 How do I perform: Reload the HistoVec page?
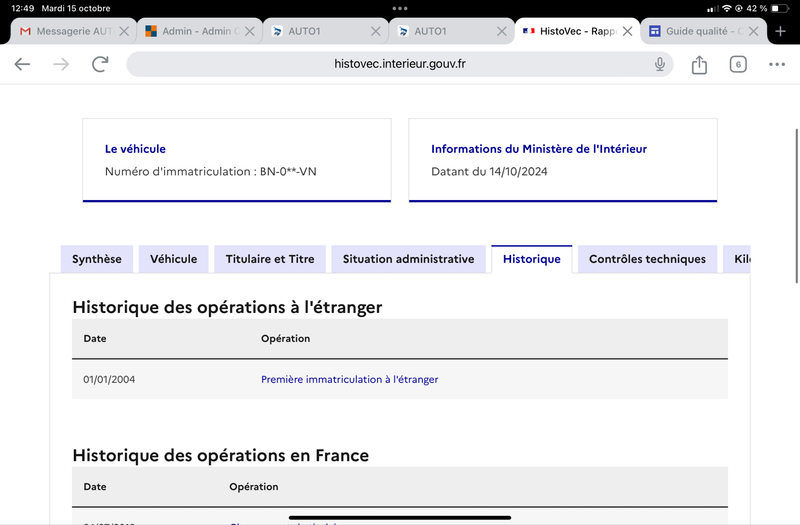pos(100,64)
